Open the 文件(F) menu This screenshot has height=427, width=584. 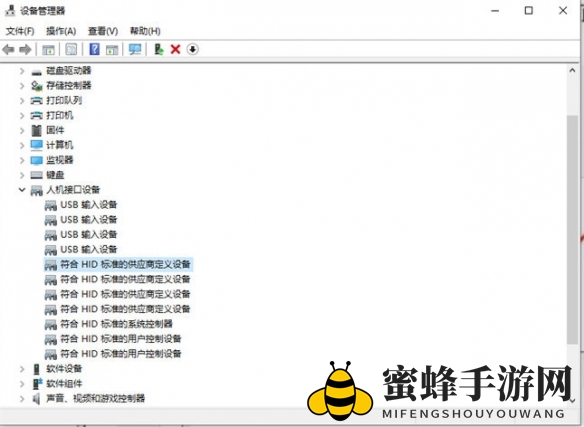click(20, 31)
